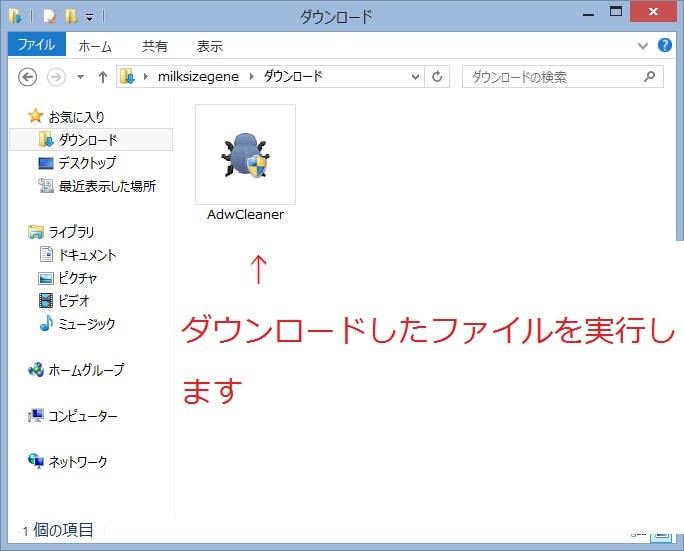Open the ドキュメント library
Screen dimensions: 684x551
coord(87,255)
